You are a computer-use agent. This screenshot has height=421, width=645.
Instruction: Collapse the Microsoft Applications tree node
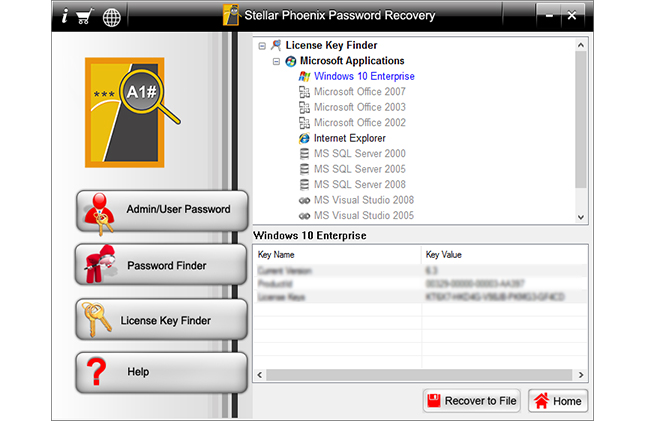pos(276,61)
